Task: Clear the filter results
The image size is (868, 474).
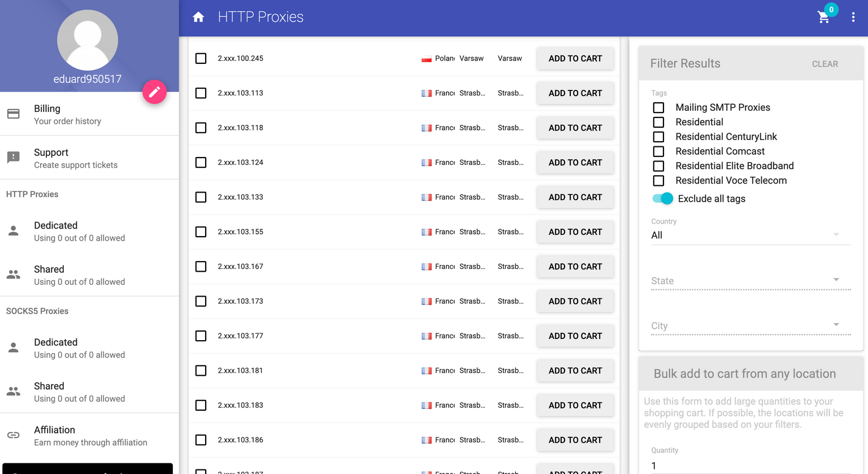Action: pos(824,64)
